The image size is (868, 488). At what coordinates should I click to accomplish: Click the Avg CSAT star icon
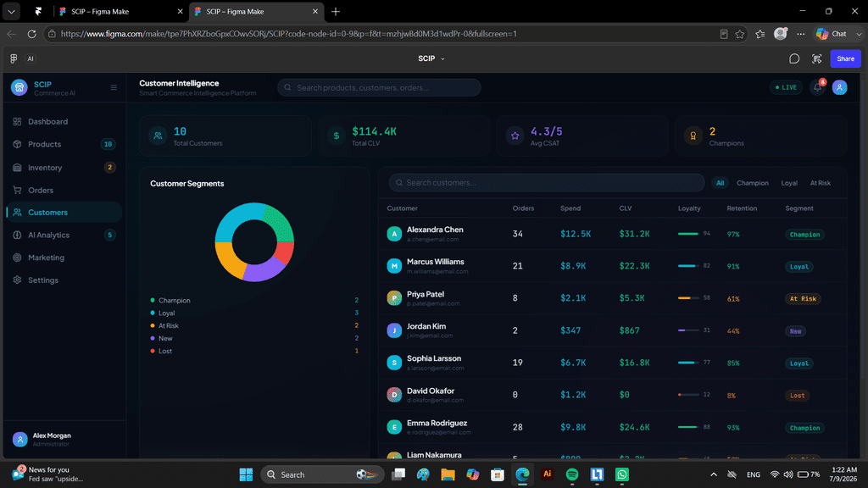pos(515,136)
